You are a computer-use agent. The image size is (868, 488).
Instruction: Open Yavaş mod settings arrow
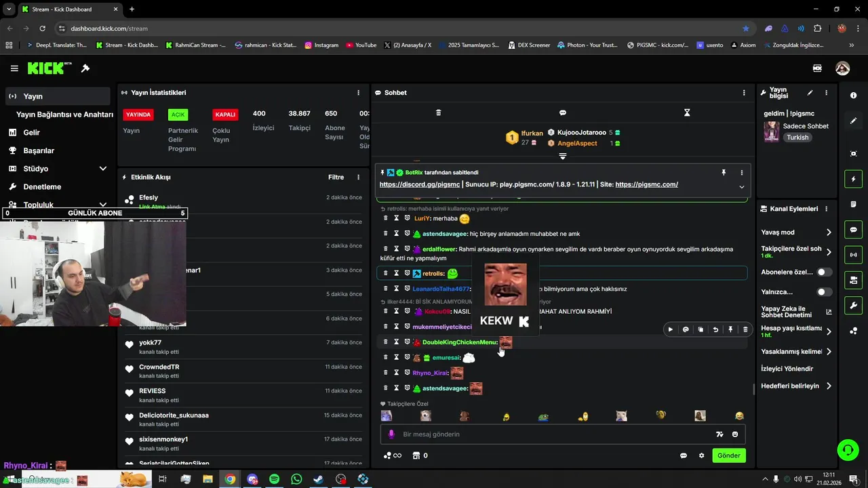pos(829,232)
